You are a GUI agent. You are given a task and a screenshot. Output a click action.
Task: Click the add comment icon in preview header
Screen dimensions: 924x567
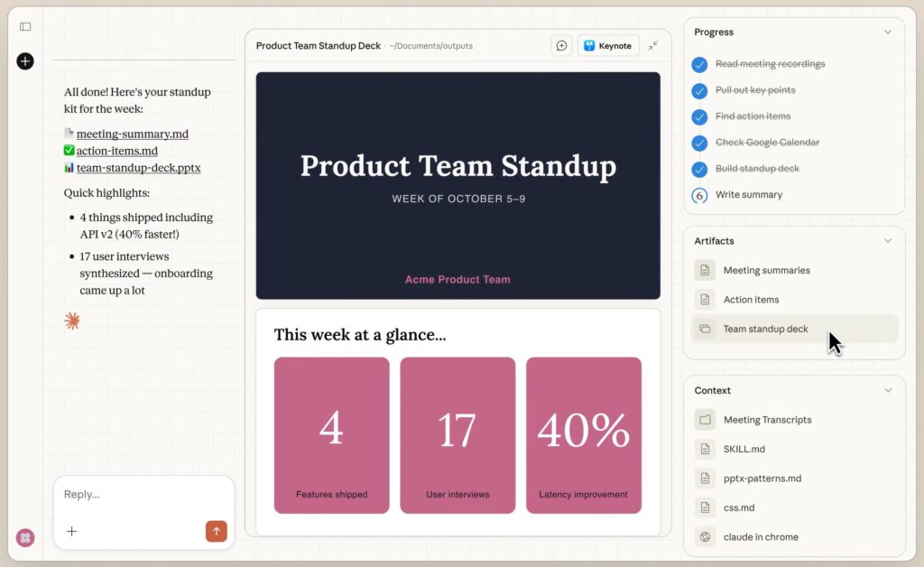[x=561, y=46]
